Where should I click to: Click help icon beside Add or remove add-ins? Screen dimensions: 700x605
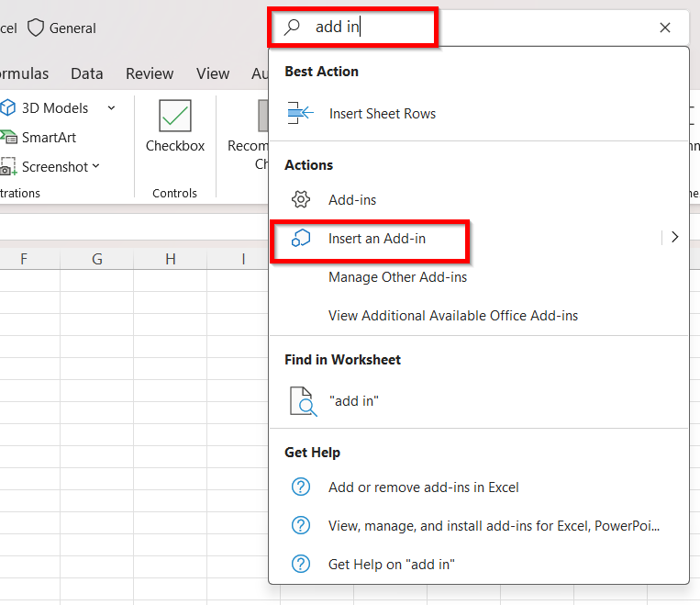point(300,487)
